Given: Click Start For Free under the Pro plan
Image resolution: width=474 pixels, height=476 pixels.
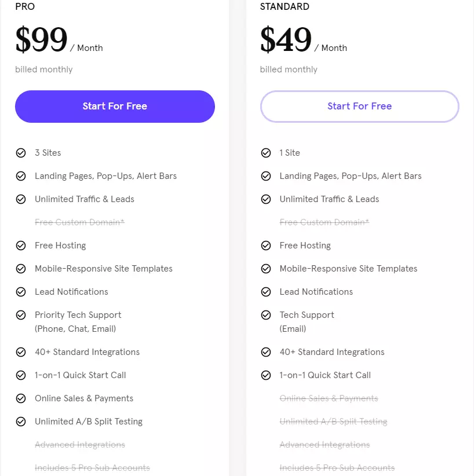Looking at the screenshot, I should pos(115,107).
